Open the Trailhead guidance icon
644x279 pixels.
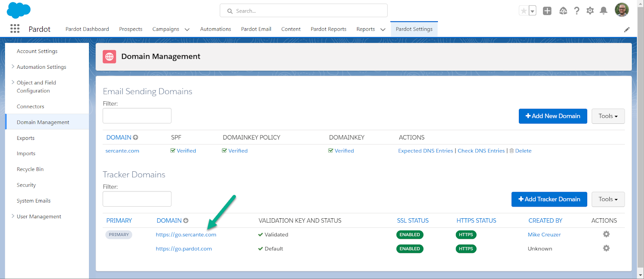(x=563, y=11)
